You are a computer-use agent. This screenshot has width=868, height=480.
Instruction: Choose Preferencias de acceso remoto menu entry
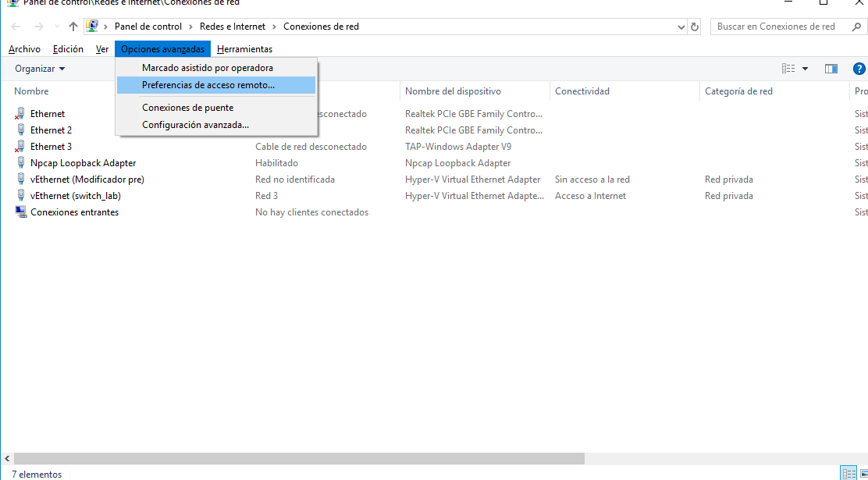point(208,85)
